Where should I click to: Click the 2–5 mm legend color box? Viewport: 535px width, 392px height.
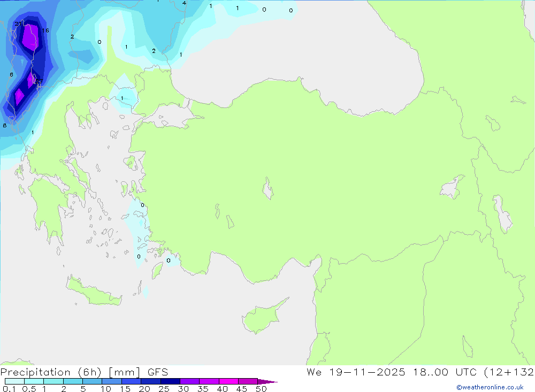(73, 381)
